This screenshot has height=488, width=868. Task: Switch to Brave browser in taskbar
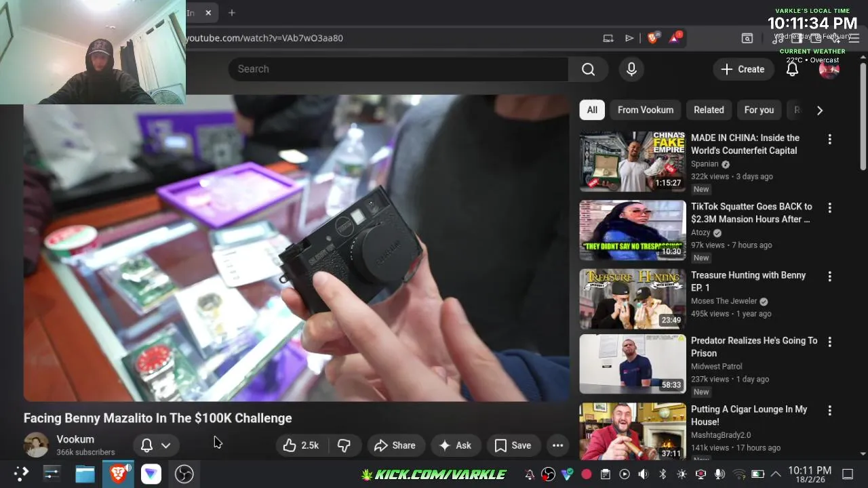click(x=118, y=474)
